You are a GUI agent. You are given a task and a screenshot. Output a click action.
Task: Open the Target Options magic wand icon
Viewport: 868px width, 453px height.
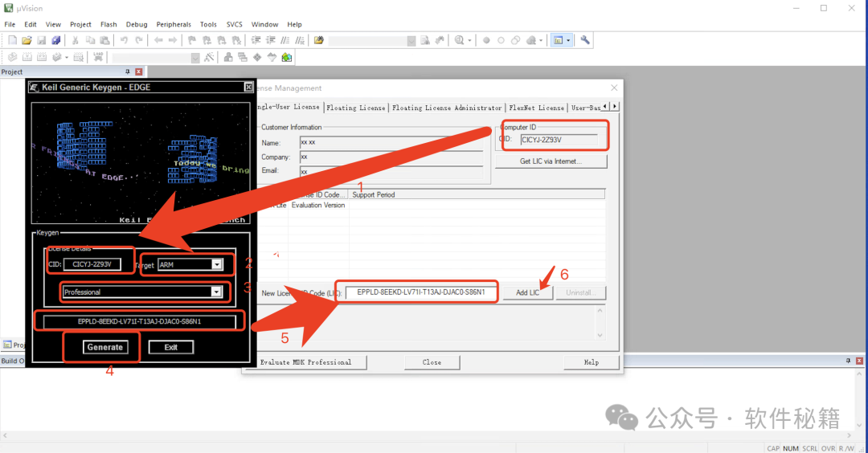click(x=209, y=57)
